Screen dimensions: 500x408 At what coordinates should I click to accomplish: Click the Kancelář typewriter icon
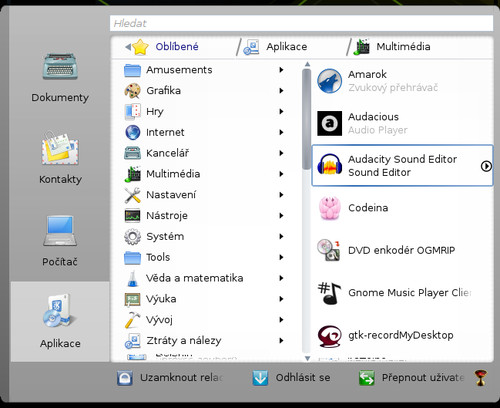[x=132, y=153]
